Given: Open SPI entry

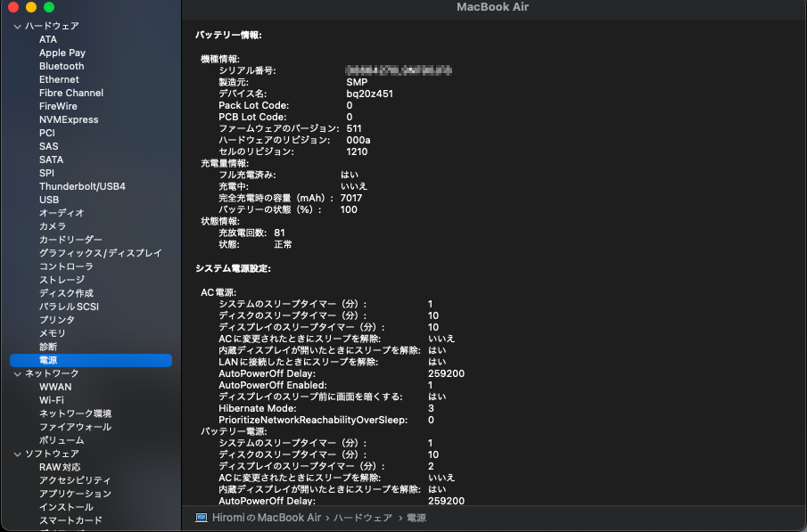Looking at the screenshot, I should [46, 174].
